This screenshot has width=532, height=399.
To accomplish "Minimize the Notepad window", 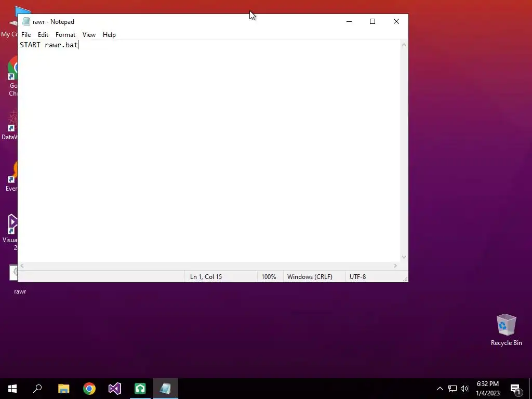I will click(x=349, y=21).
